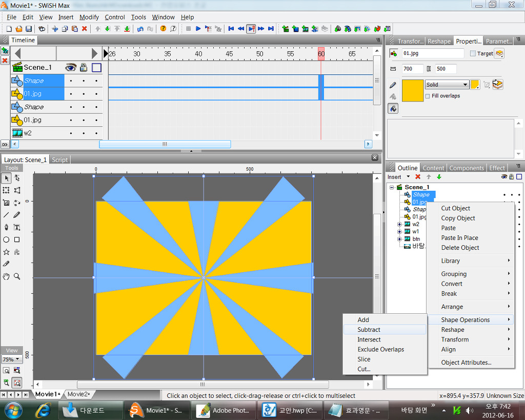Click Object Attributes... in context menu
525x420 pixels.
[x=471, y=363]
